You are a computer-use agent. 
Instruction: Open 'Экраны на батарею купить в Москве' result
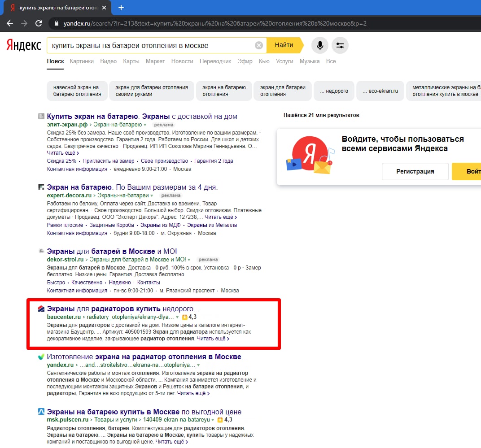144,412
